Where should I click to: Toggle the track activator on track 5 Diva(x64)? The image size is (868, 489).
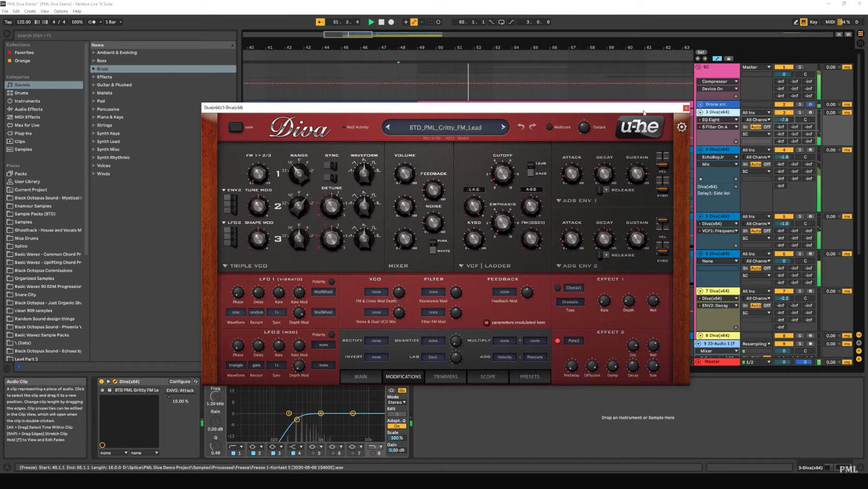tap(784, 216)
